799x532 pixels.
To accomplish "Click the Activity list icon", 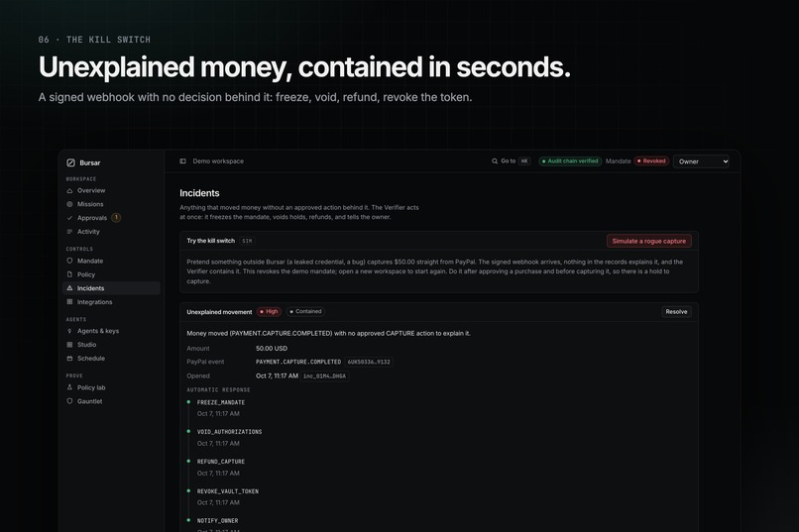I will [69, 232].
